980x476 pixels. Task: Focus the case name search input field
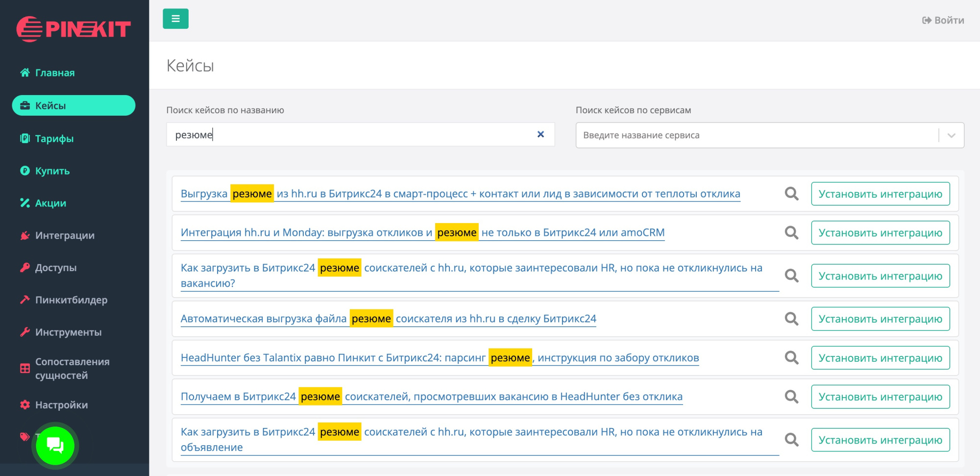point(350,134)
